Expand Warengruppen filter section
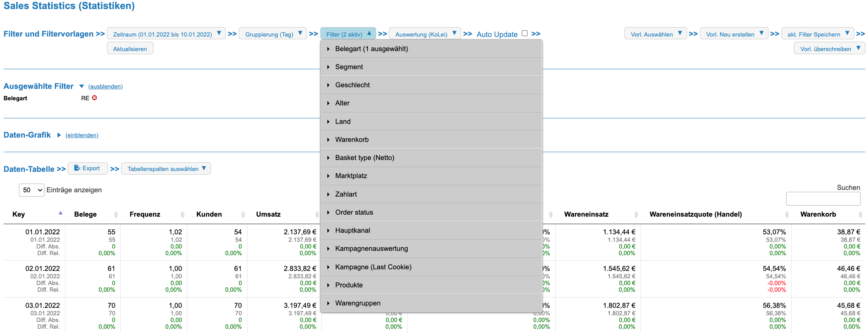This screenshot has width=868, height=333. coord(431,303)
